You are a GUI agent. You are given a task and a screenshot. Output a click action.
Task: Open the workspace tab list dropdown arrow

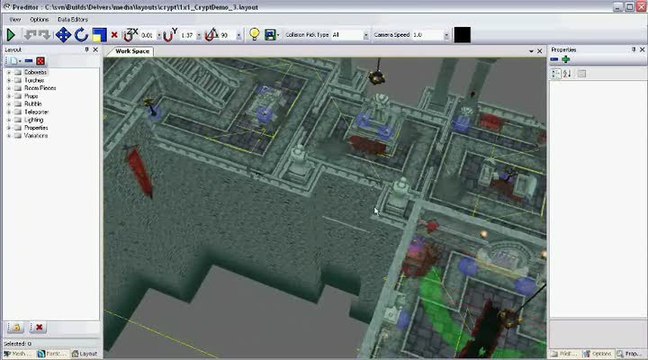pos(531,51)
